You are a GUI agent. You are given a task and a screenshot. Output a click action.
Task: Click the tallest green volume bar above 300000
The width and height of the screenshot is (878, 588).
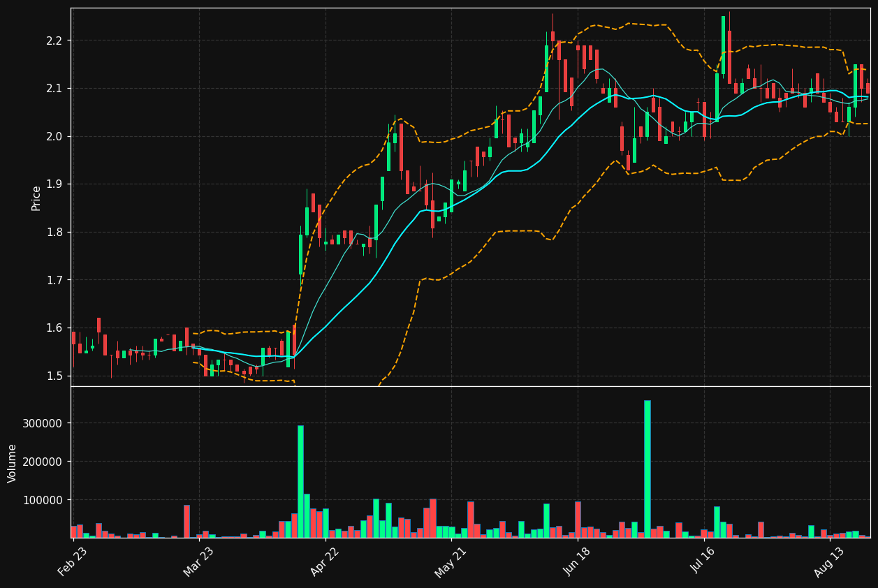[x=647, y=469]
